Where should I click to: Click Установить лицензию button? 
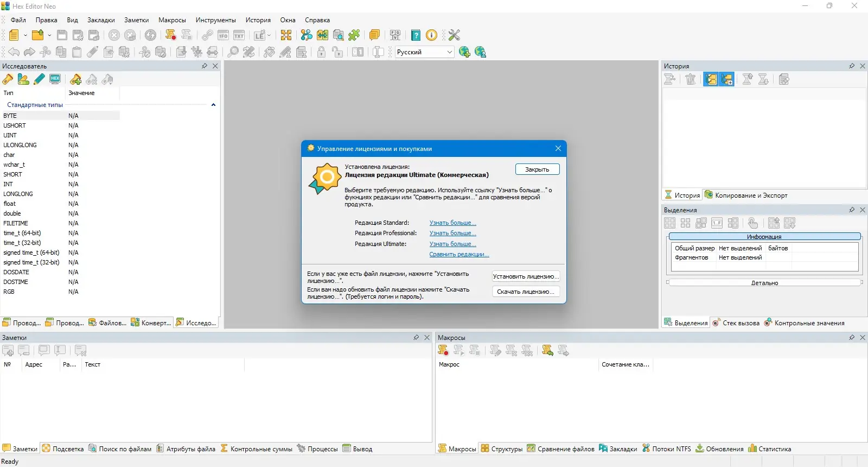[526, 276]
